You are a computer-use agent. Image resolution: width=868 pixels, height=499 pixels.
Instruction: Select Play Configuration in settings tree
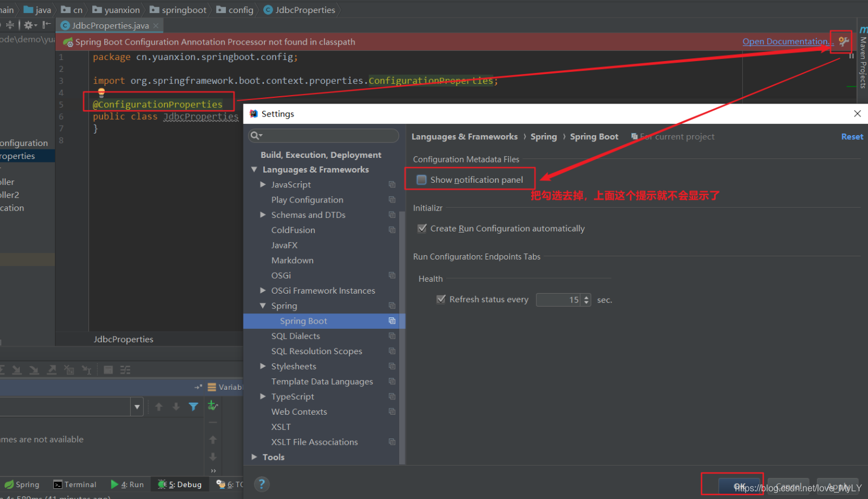coord(307,200)
